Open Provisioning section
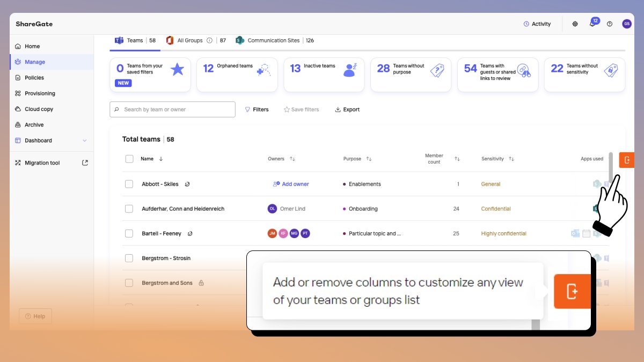The height and width of the screenshot is (362, 644). (x=51, y=93)
